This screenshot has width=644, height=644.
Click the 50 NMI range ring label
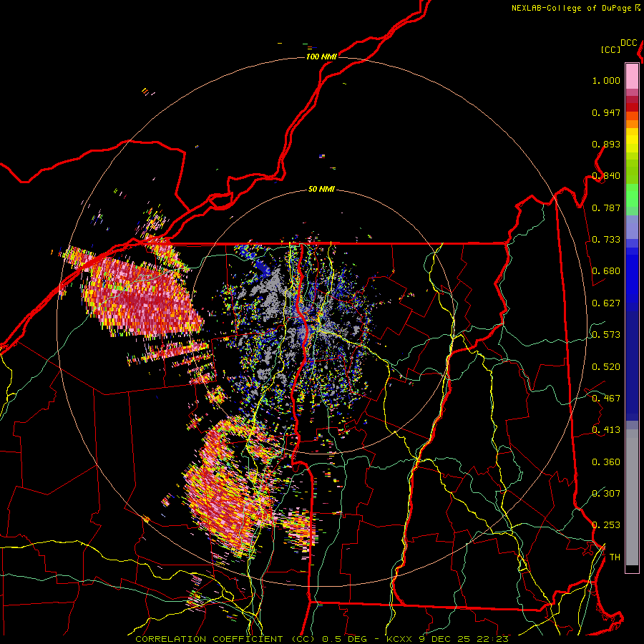321,189
